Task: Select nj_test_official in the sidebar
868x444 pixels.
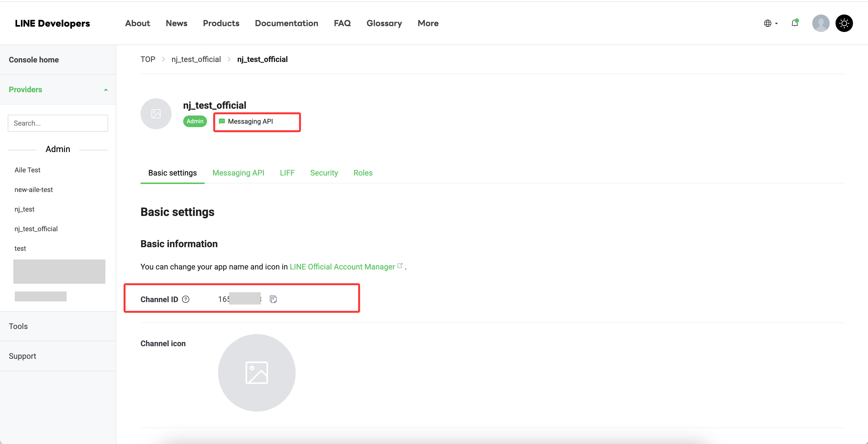Action: [36, 229]
